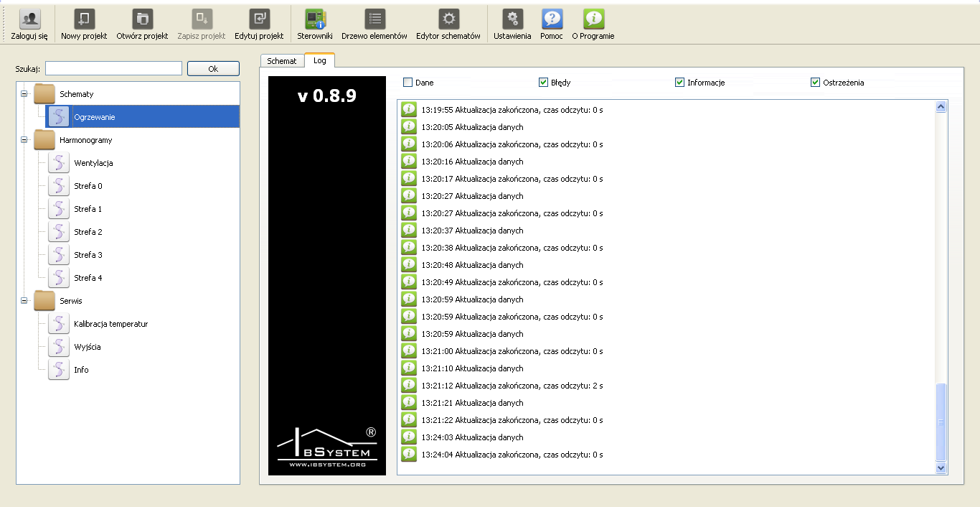Select the Ogrzewanie schema icon

59,117
